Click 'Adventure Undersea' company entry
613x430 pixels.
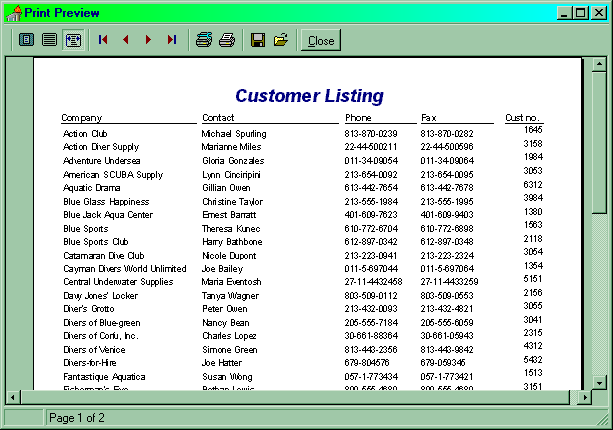102,161
